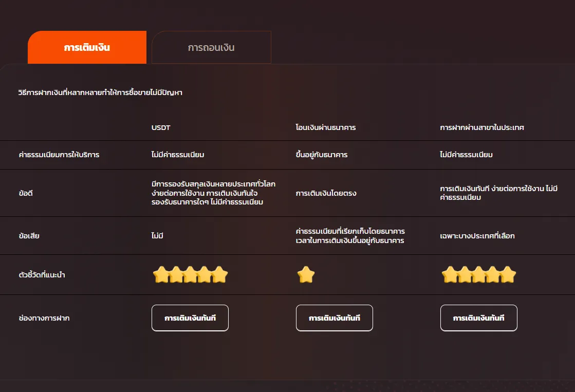Click the โอนเงินผ่านธนาคาร column header

pos(326,127)
